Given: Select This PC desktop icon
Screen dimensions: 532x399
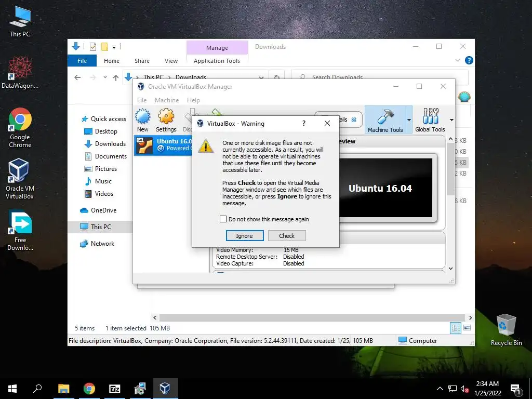Looking at the screenshot, I should [x=20, y=21].
